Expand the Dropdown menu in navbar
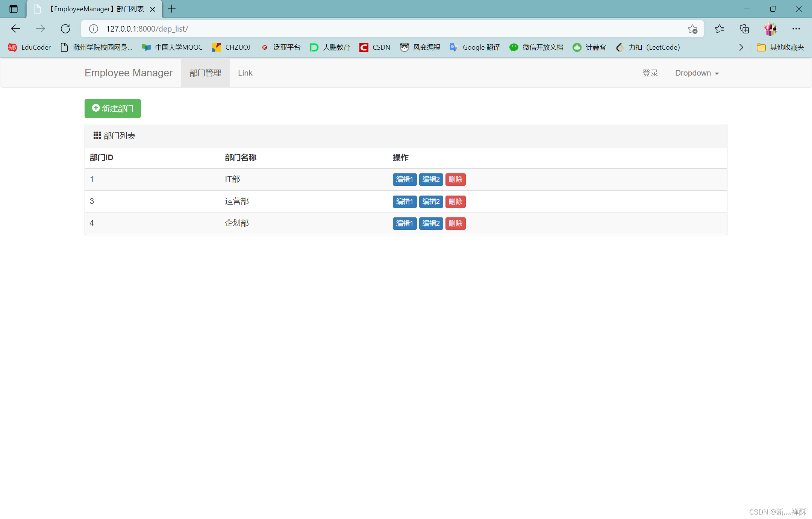The width and height of the screenshot is (812, 519). pyautogui.click(x=697, y=73)
